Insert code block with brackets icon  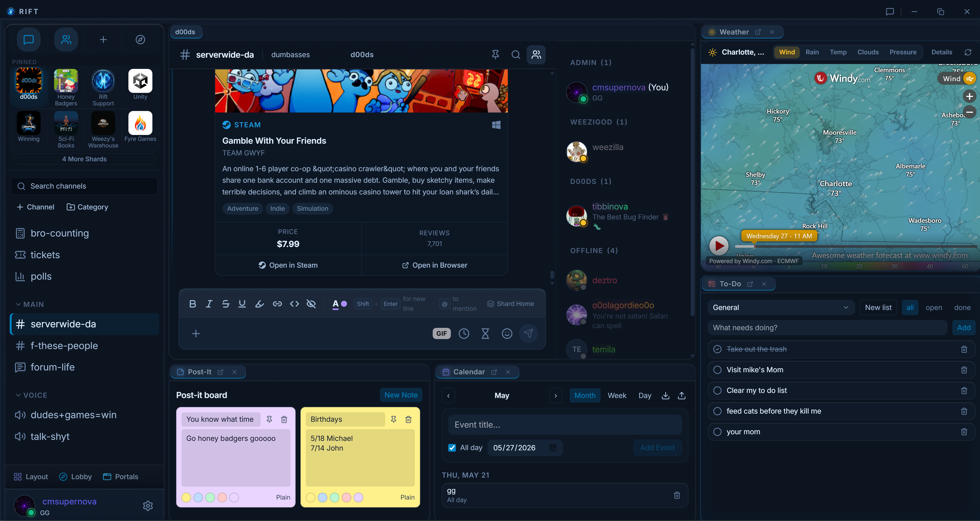(294, 303)
